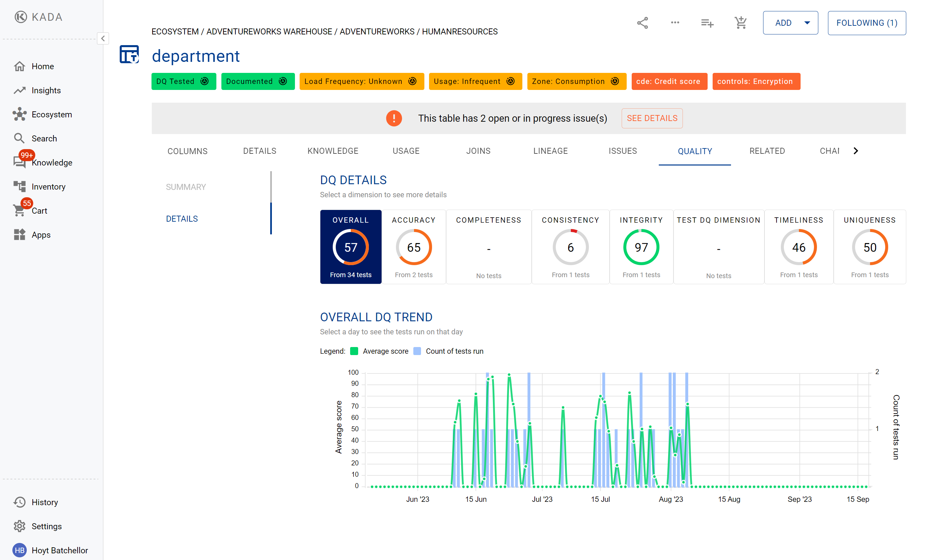Screen dimensions: 933x560
Task: Switch to the LINEAGE tab
Action: 550,151
